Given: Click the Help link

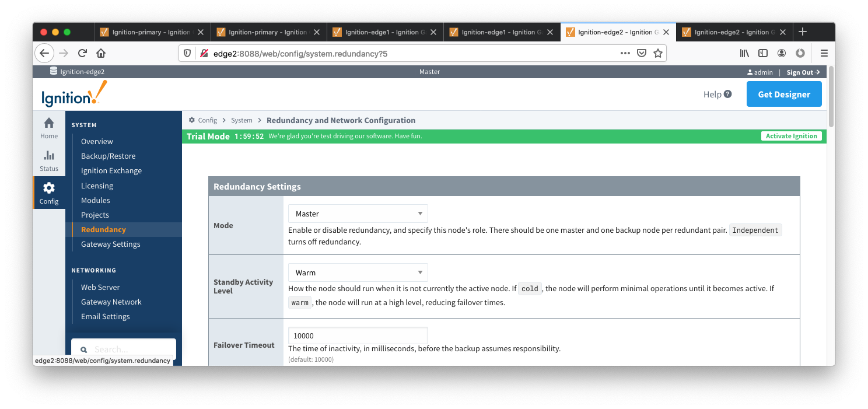Looking at the screenshot, I should [x=712, y=94].
